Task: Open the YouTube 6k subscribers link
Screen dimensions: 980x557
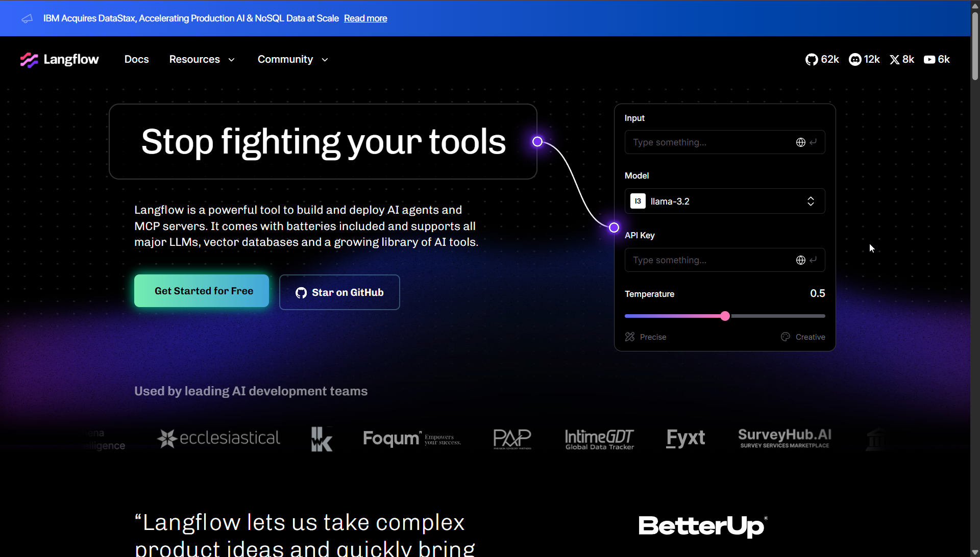Action: tap(937, 59)
